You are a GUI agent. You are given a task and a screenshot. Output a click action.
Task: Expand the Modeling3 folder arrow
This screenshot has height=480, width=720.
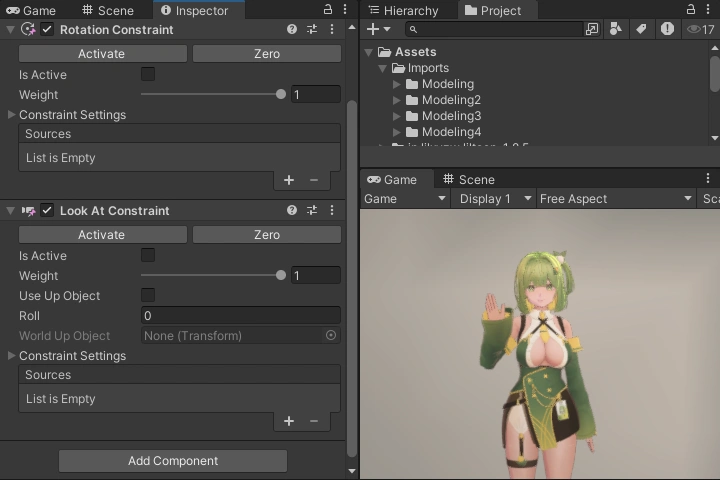397,116
